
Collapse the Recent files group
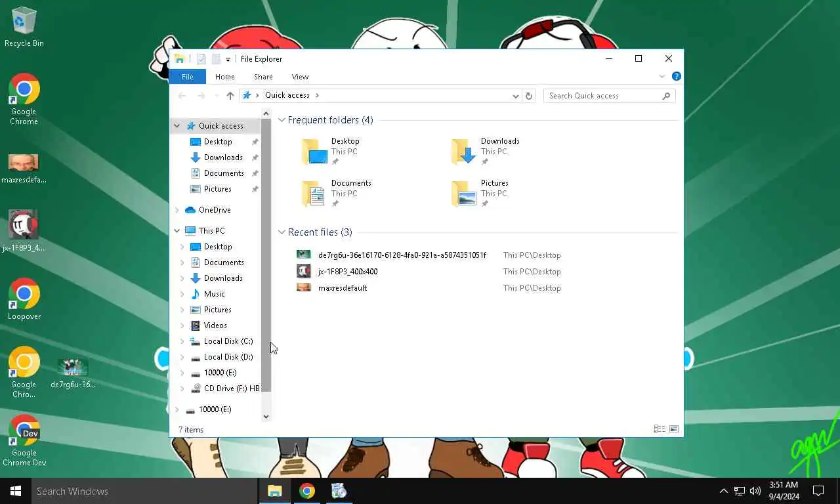(x=282, y=232)
